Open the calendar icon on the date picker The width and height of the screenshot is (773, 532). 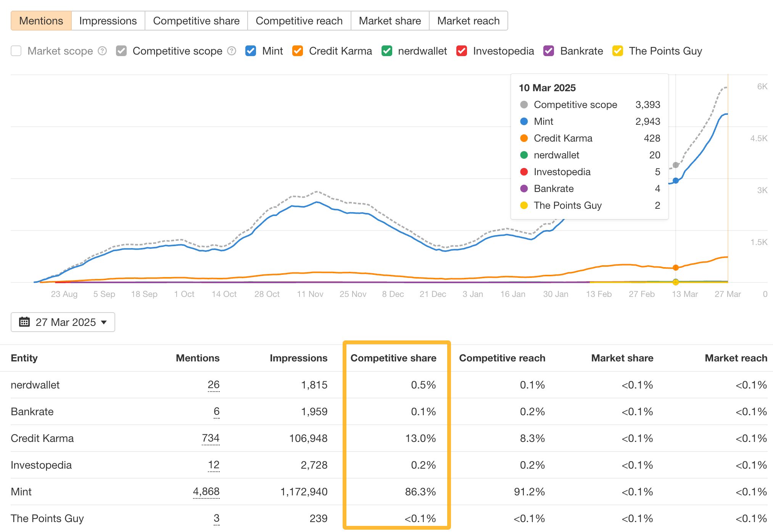click(25, 322)
